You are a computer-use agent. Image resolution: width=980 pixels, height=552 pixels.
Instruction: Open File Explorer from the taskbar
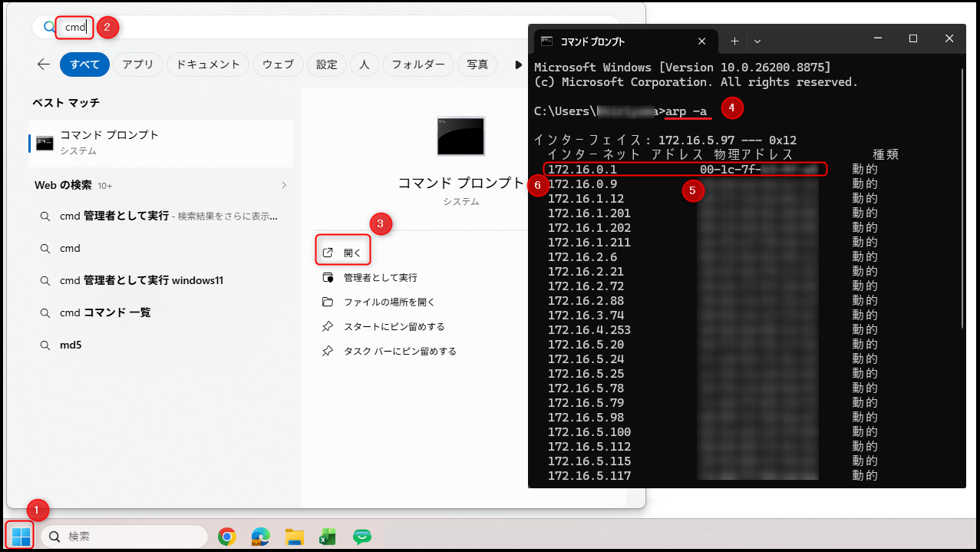(x=295, y=536)
